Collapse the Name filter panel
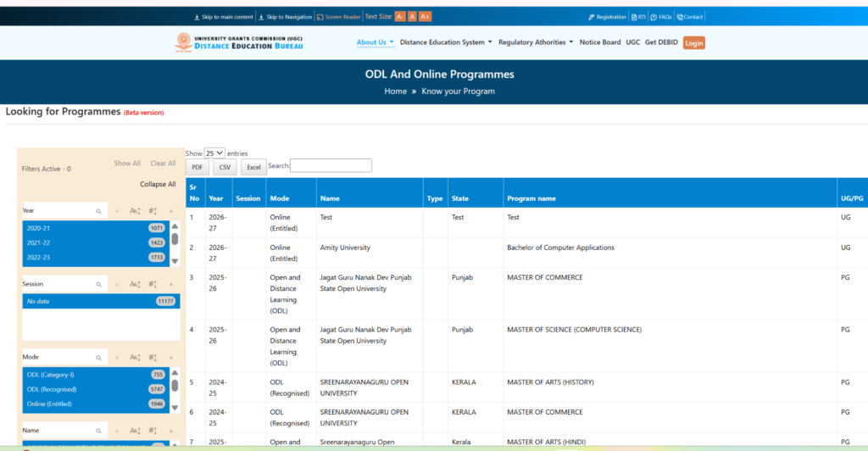Image resolution: width=868 pixels, height=451 pixels. point(171,431)
